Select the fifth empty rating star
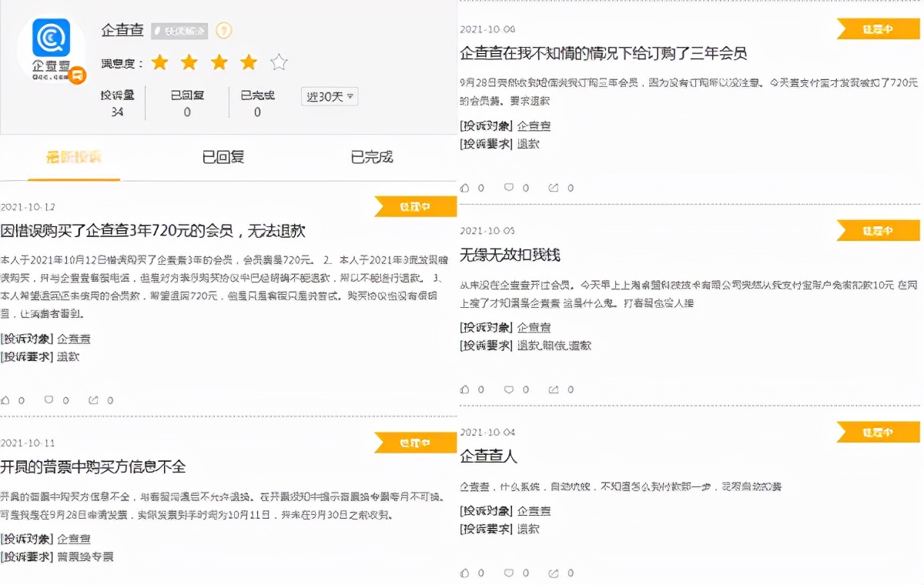 point(279,62)
